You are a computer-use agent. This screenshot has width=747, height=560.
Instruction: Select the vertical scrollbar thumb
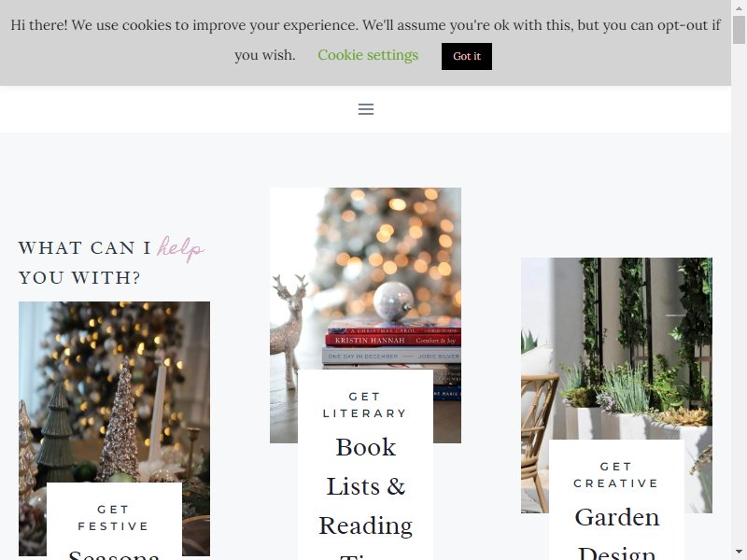[x=739, y=29]
